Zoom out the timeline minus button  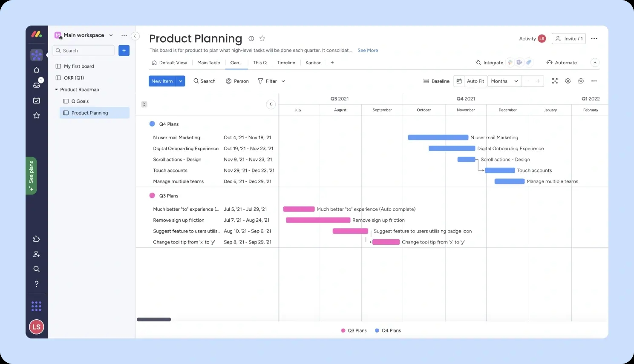527,81
